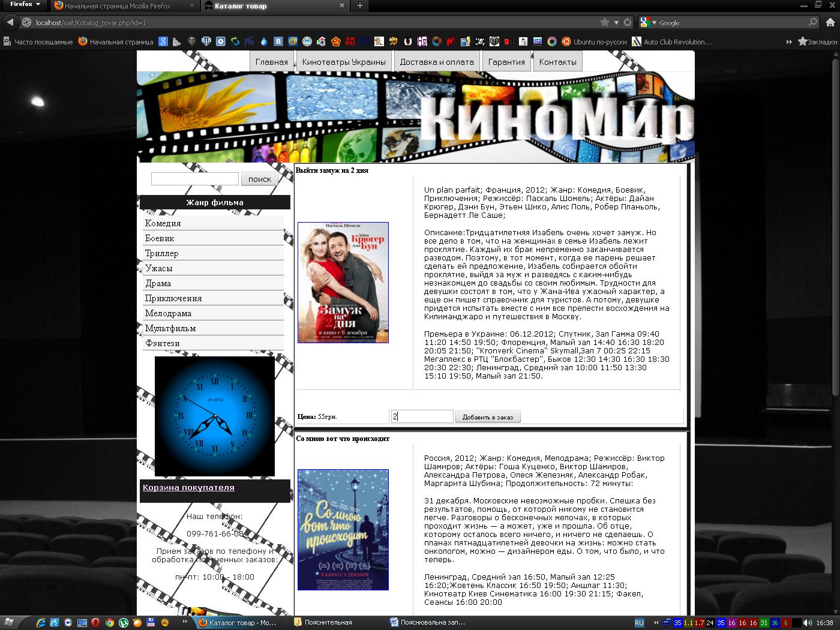Click 'Добавить в заказ' button

488,417
